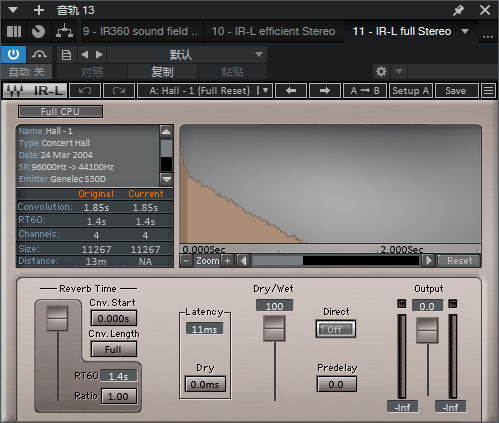Screen dimensions: 499x423
Task: Toggle the Cnv. Length Full button
Action: (113, 349)
